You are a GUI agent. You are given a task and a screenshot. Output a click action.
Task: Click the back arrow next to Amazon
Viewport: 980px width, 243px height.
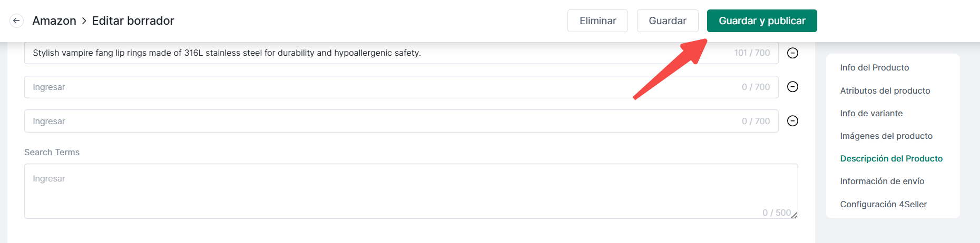click(16, 21)
